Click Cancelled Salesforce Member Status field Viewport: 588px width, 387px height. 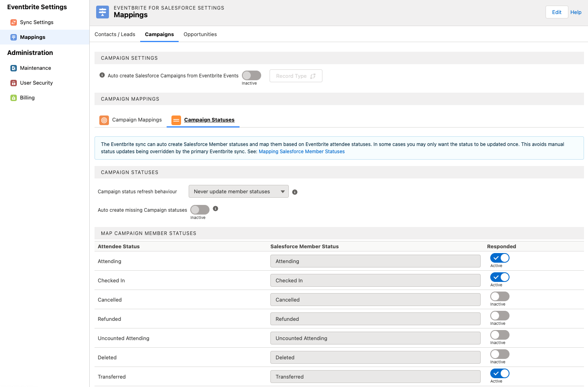[375, 300]
